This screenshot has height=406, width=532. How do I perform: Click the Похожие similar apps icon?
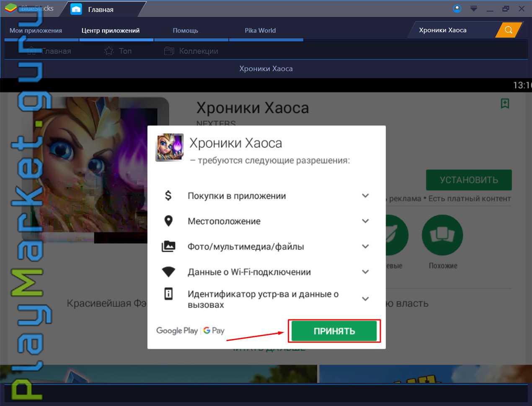click(442, 235)
